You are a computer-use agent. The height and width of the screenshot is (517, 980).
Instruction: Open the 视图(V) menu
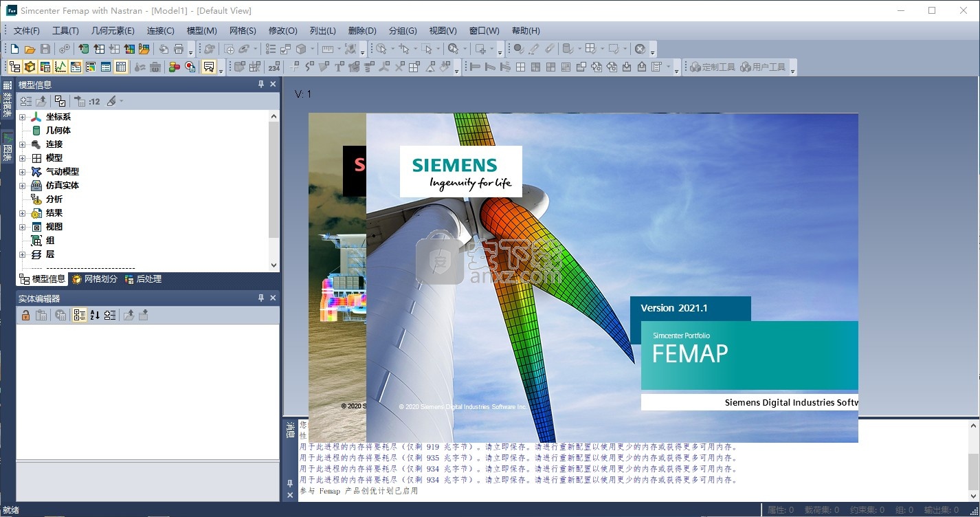(443, 31)
